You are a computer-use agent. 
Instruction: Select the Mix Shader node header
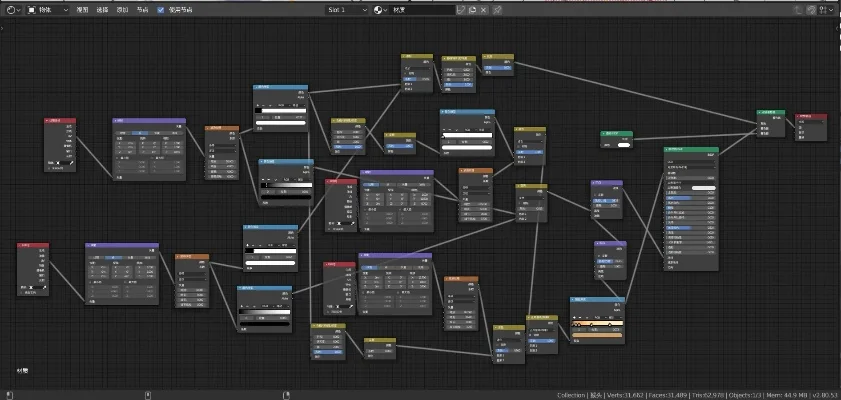point(771,113)
